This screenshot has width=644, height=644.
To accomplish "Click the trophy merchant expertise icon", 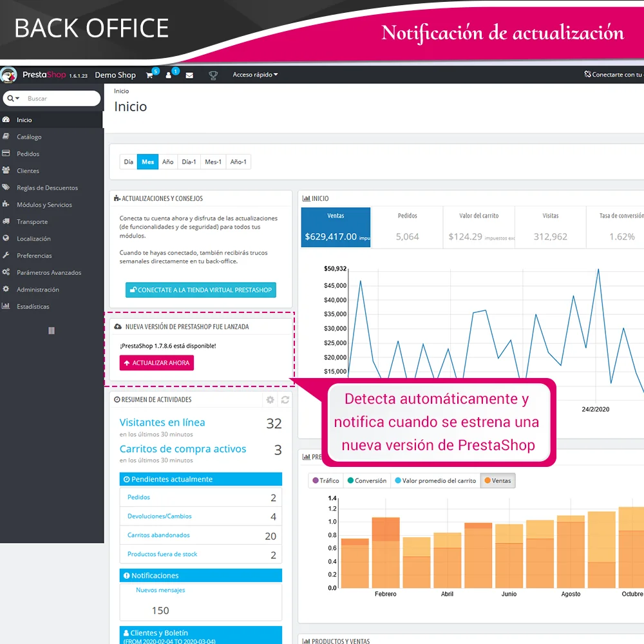I will (213, 75).
